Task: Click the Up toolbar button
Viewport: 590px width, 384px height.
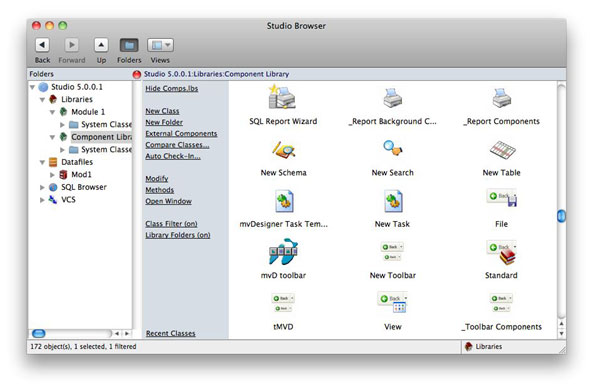Action: 101,46
